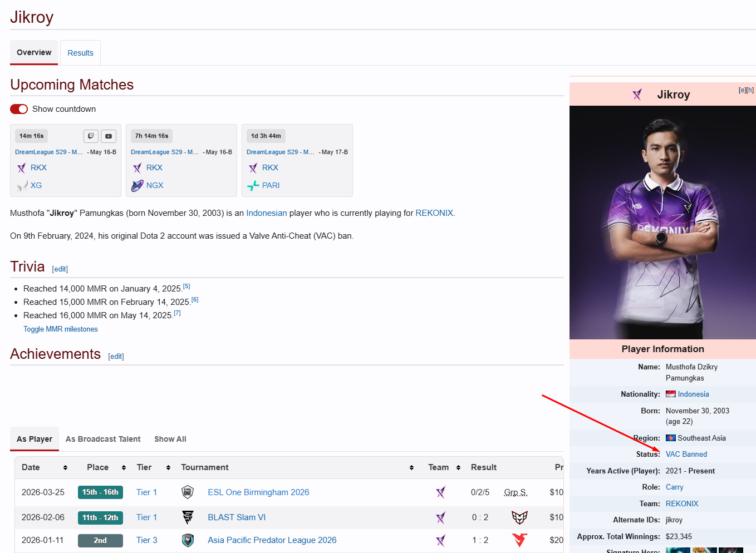Image resolution: width=756 pixels, height=553 pixels.
Task: Click the opponent logo in the Predator League result
Action: pos(519,540)
